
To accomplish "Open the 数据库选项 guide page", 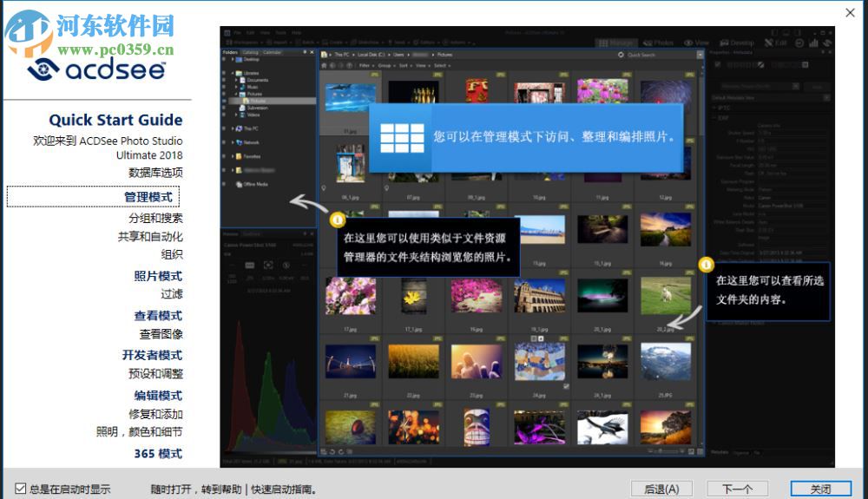I will [x=155, y=173].
